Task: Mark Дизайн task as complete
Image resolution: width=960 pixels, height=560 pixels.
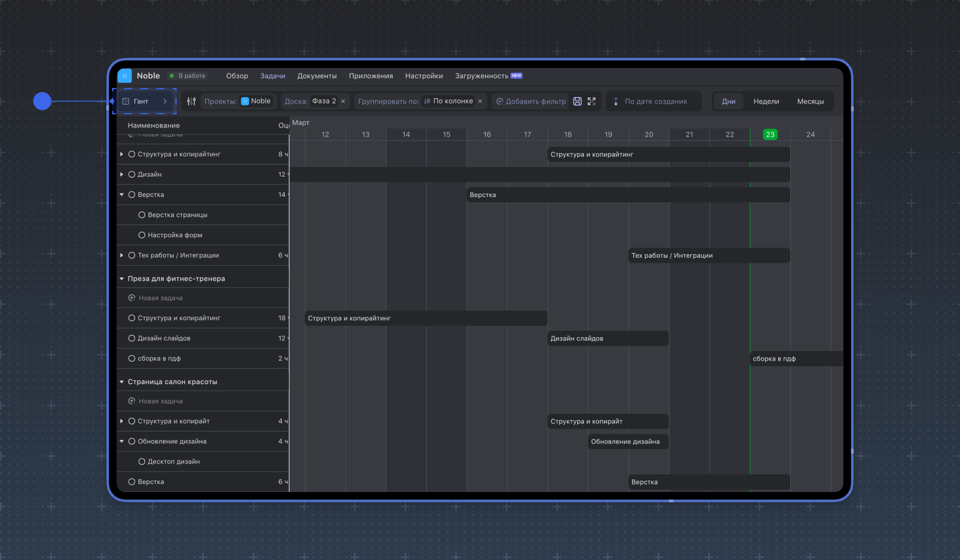Action: pyautogui.click(x=132, y=174)
